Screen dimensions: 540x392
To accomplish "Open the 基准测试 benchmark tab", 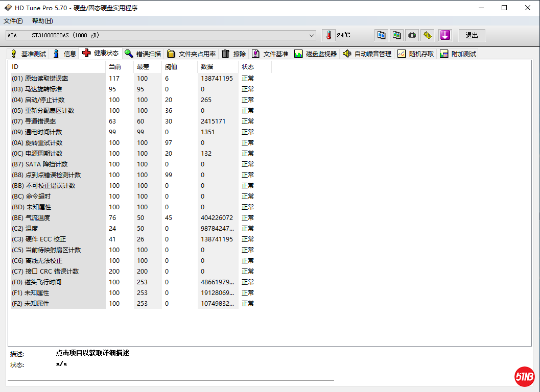I will point(28,54).
